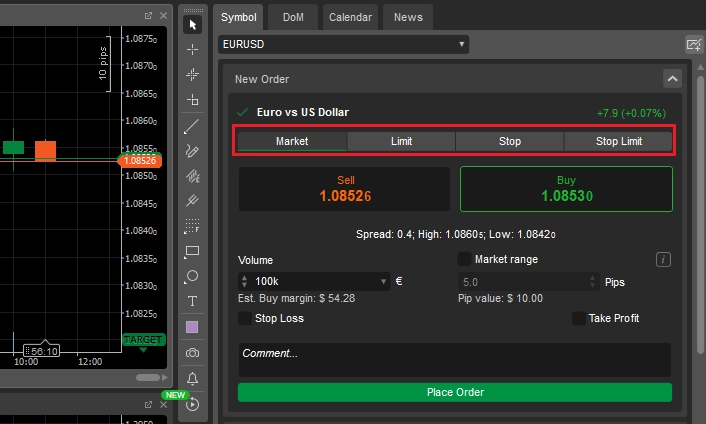Choose the Sell 1.08526 price button
706x424 pixels.
point(344,189)
